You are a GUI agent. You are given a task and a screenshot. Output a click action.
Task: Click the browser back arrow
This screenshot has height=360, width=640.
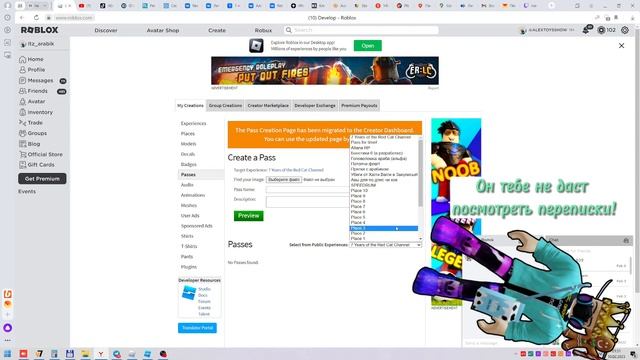(x=22, y=18)
